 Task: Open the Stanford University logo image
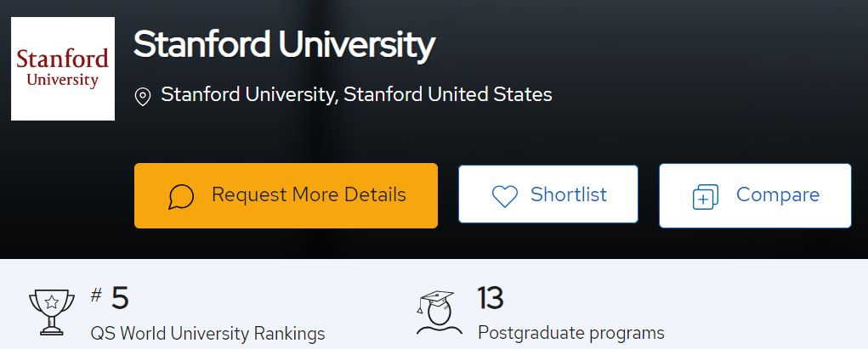[63, 69]
